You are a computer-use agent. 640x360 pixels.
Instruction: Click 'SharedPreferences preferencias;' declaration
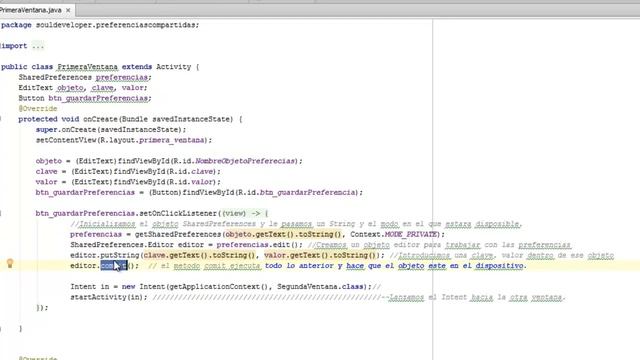tap(85, 77)
